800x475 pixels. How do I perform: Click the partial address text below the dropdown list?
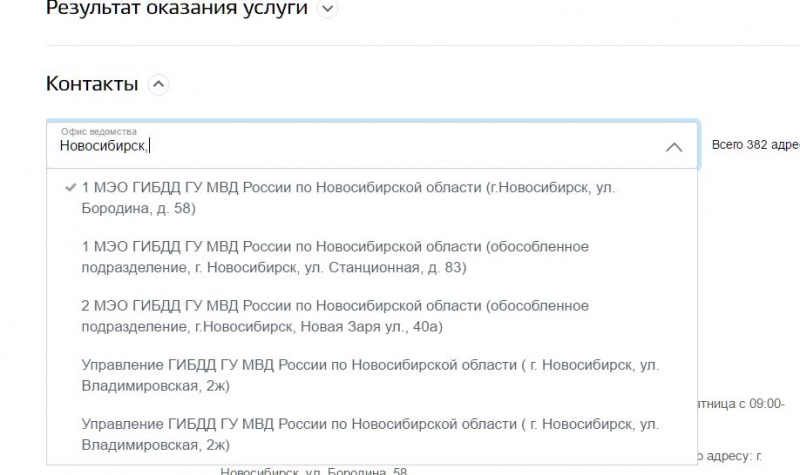[x=314, y=470]
